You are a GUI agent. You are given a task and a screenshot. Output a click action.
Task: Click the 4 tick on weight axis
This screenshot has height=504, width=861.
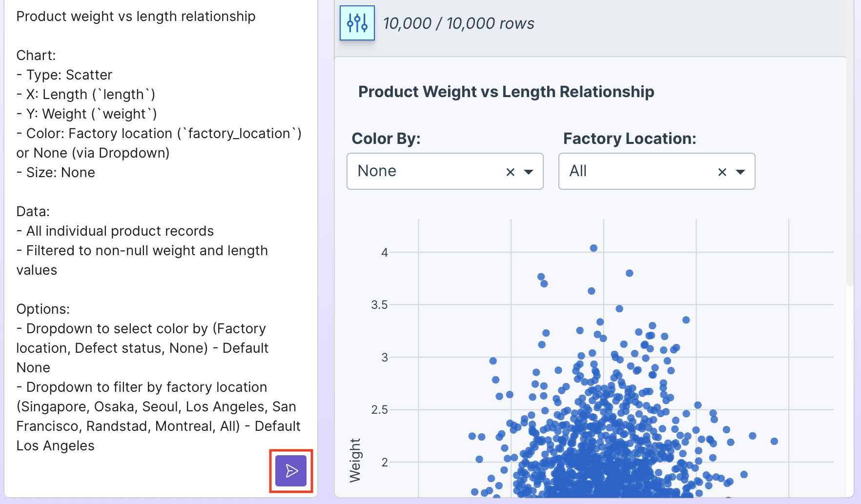click(385, 253)
